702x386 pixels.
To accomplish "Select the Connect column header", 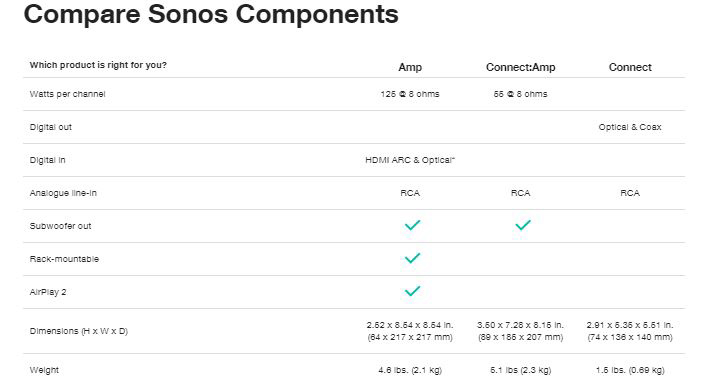I will [x=630, y=67].
